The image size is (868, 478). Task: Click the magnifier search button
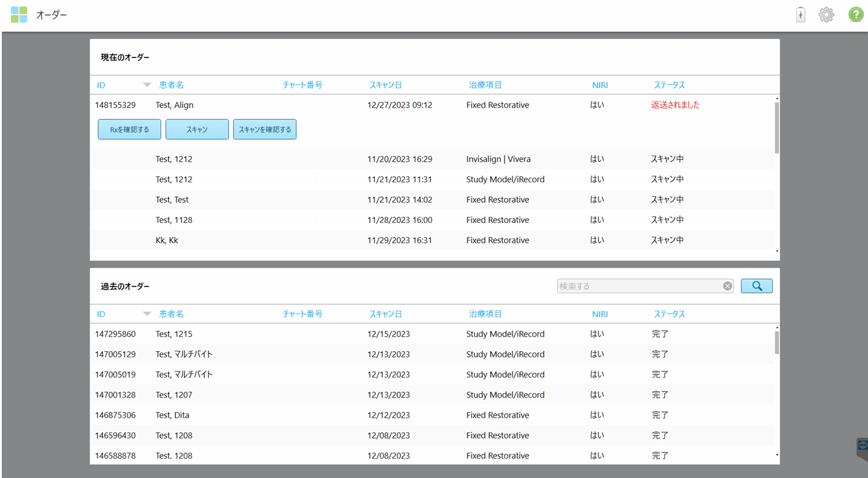tap(756, 286)
